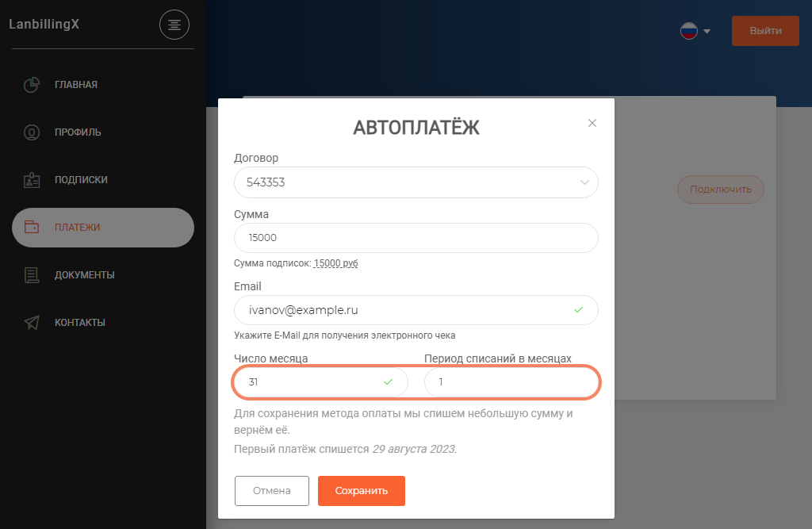Screen dimensions: 812x529
Task: Open the Договор 543353 dropdown
Action: [x=416, y=182]
